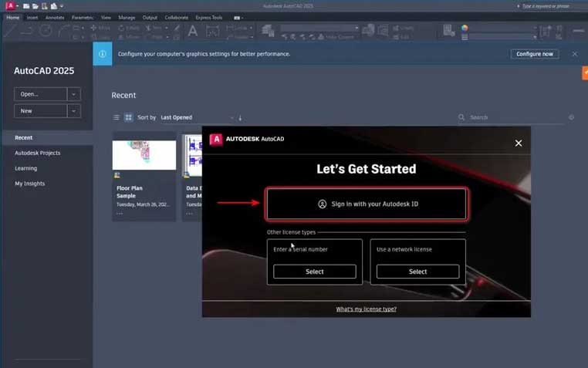The height and width of the screenshot is (368, 588).
Task: Select the Polyline tool in ribbon
Action: pos(27,31)
